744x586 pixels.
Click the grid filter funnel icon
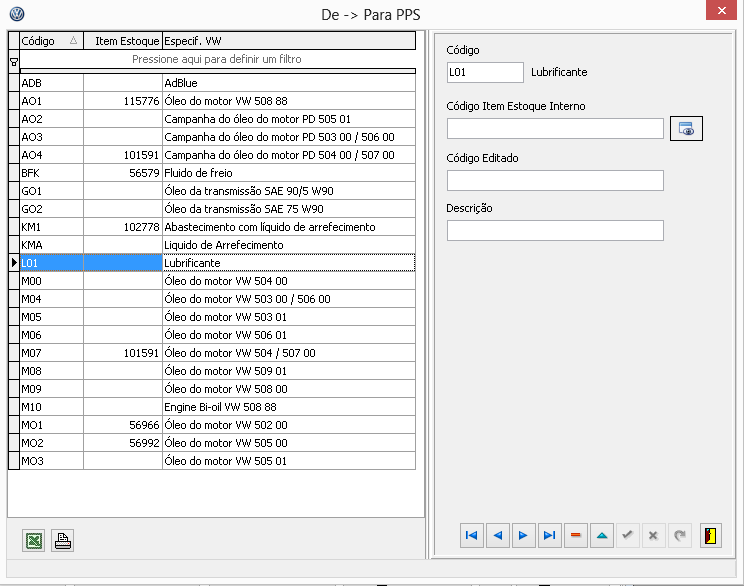coord(14,62)
